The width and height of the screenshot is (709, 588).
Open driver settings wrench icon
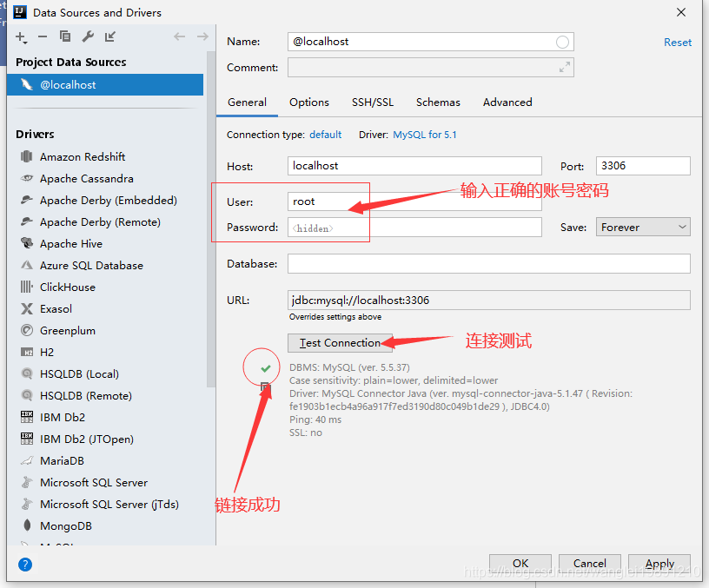point(88,36)
